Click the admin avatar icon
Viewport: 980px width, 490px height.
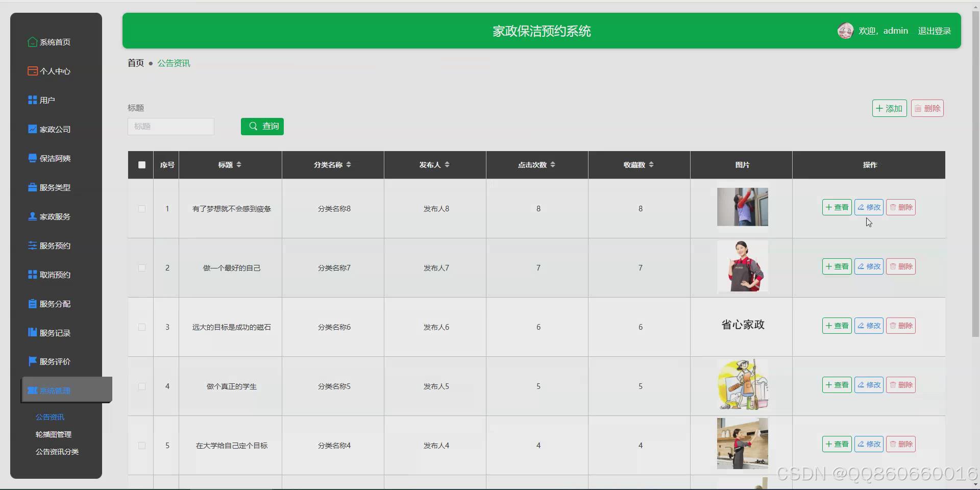click(x=845, y=31)
